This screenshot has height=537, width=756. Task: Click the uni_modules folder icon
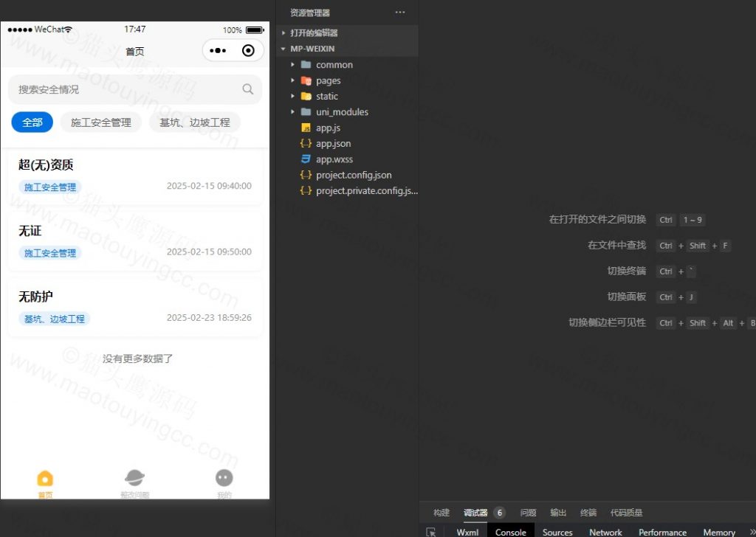(x=306, y=111)
